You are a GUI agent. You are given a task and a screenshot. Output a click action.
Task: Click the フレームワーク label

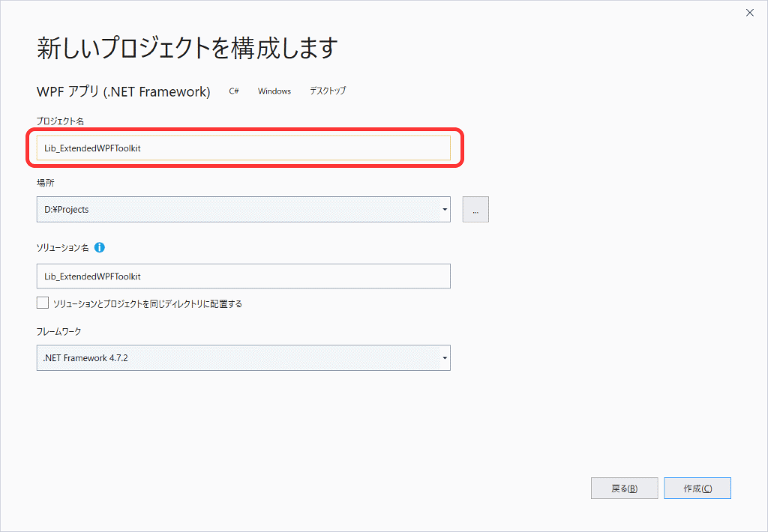(58, 331)
